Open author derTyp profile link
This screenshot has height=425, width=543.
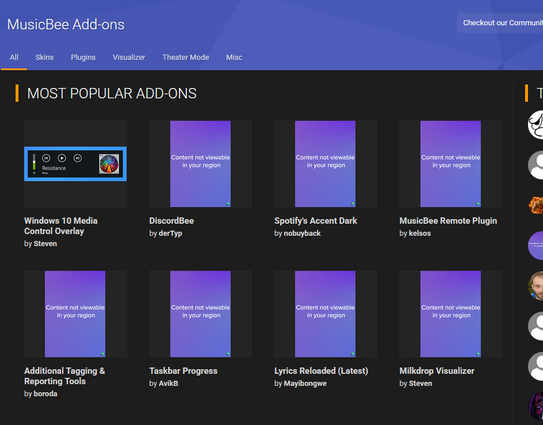point(170,233)
